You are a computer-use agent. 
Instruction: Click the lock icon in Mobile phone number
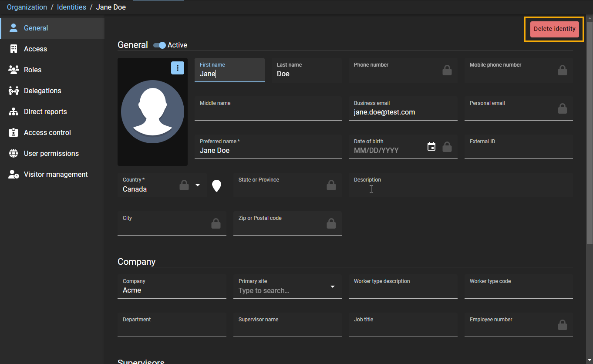[x=563, y=70]
